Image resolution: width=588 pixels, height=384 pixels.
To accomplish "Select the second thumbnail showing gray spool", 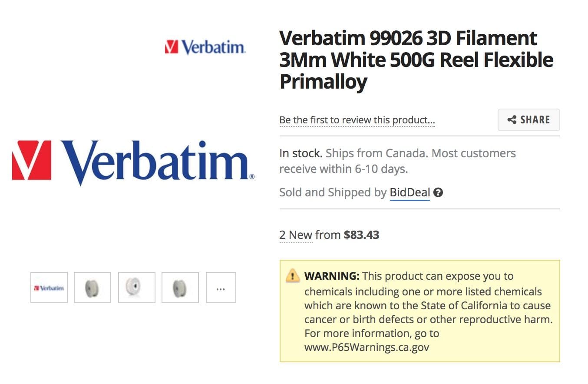I will point(92,288).
